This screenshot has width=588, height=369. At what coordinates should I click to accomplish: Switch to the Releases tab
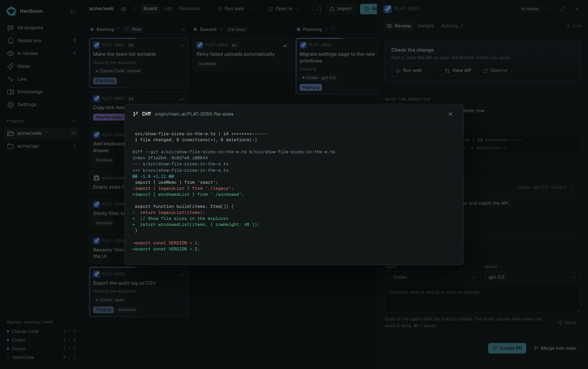(x=189, y=9)
